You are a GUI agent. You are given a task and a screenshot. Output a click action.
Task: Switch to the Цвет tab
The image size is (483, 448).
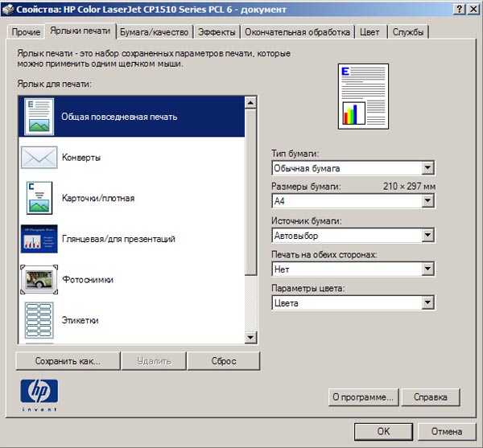point(369,32)
